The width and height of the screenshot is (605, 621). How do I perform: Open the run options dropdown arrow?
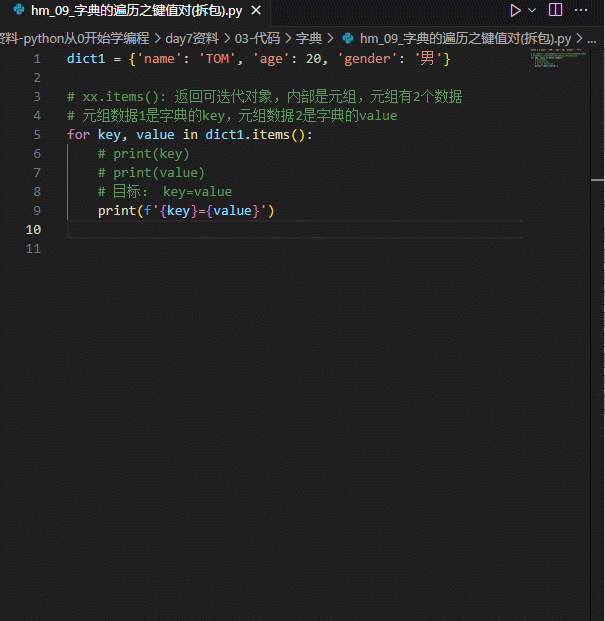533,11
